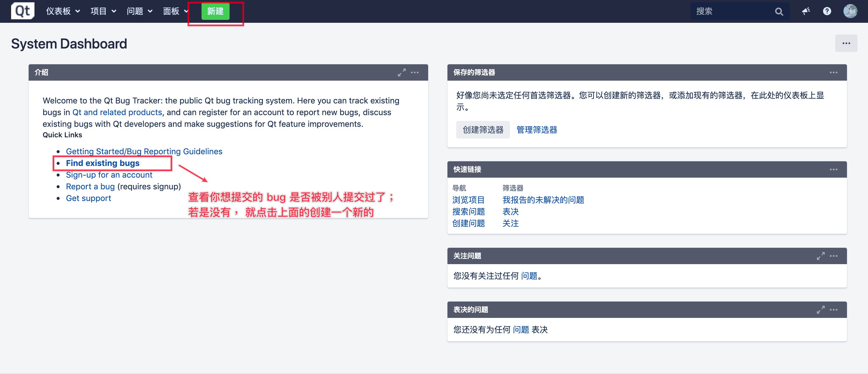Open the help question mark icon
This screenshot has width=868, height=374.
pyautogui.click(x=827, y=11)
